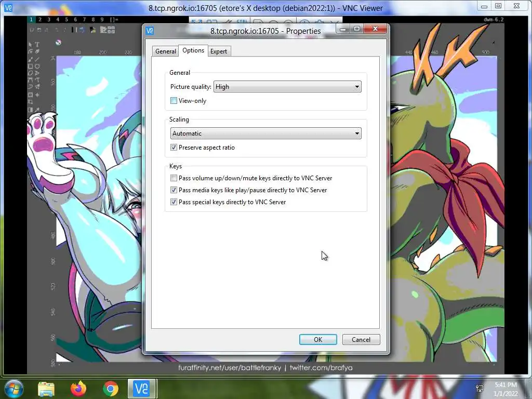Select the Gradient tool in toolbox
The image size is (532, 399).
click(x=30, y=110)
